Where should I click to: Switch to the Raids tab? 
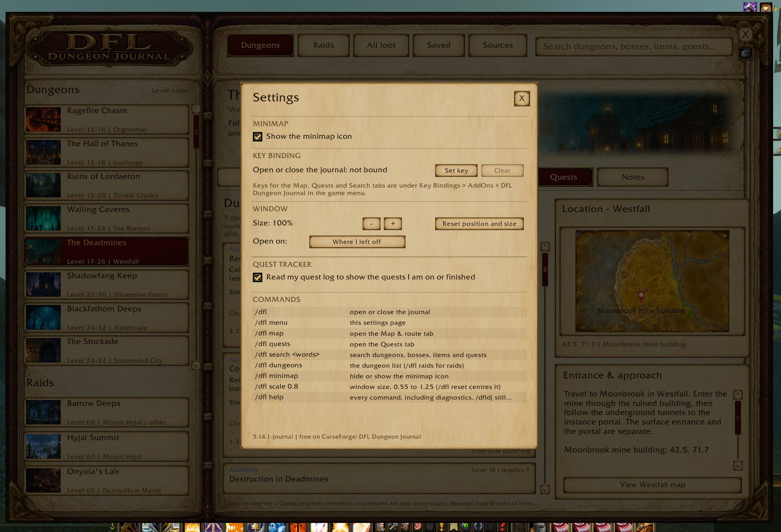tap(323, 45)
